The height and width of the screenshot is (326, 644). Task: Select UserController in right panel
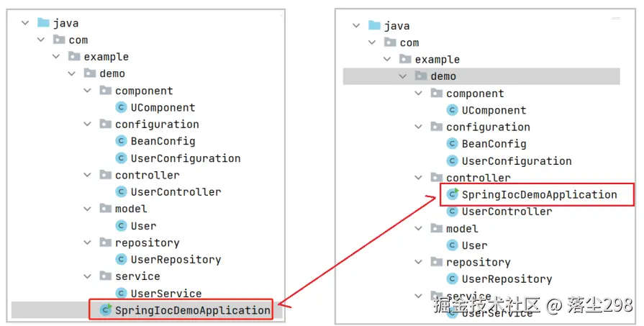tap(507, 212)
